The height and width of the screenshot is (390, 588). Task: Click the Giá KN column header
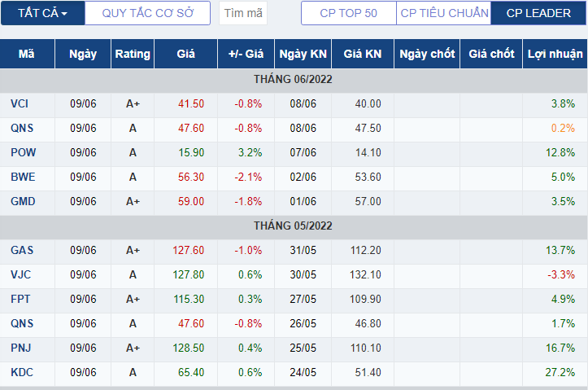point(363,54)
